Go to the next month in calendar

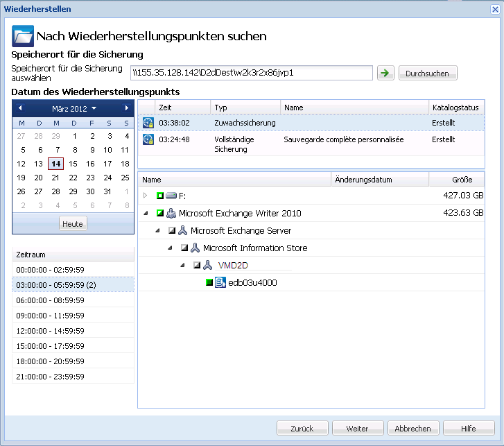click(x=126, y=108)
